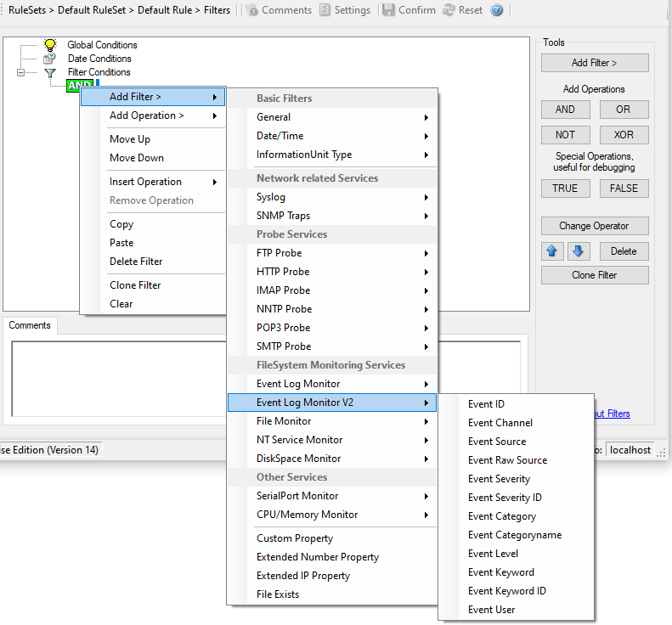This screenshot has width=672, height=625.
Task: Collapse the Filter Conditions tree node
Action: tap(21, 73)
